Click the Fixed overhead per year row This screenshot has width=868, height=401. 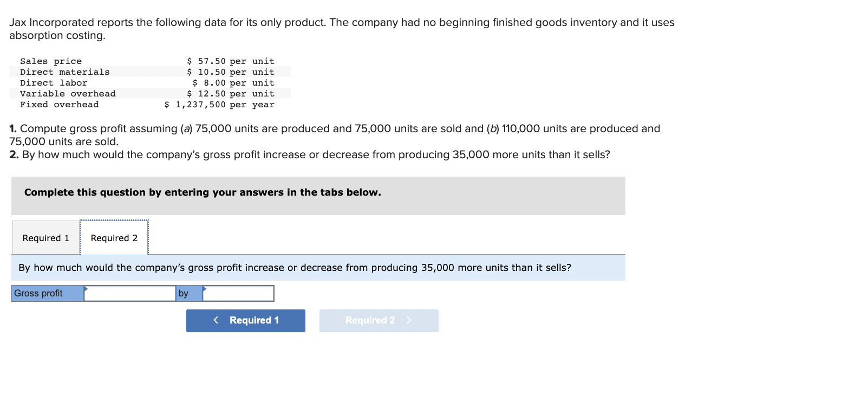click(150, 105)
